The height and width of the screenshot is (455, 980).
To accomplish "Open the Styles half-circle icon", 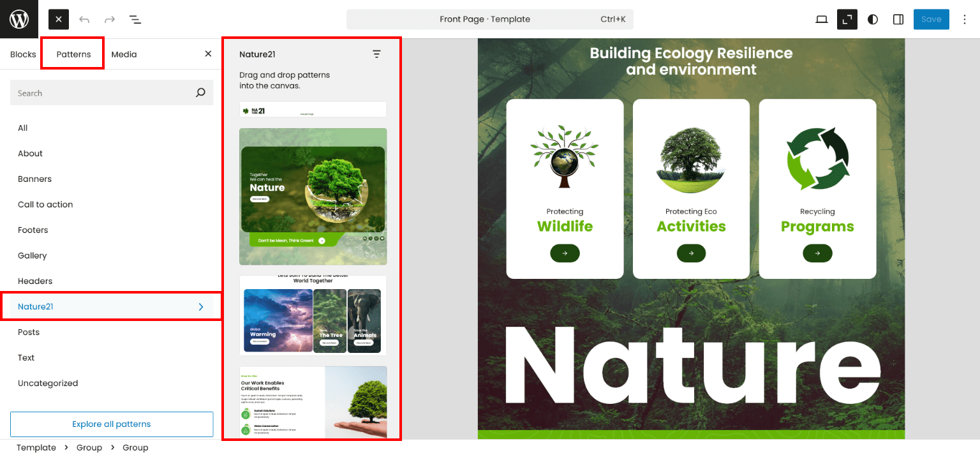I will click(x=873, y=19).
